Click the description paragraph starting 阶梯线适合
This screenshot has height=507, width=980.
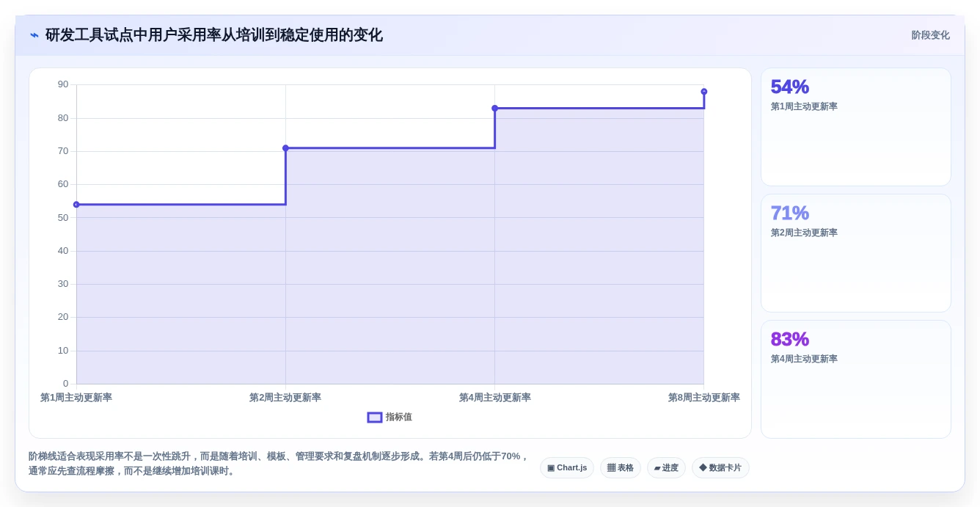tap(279, 463)
